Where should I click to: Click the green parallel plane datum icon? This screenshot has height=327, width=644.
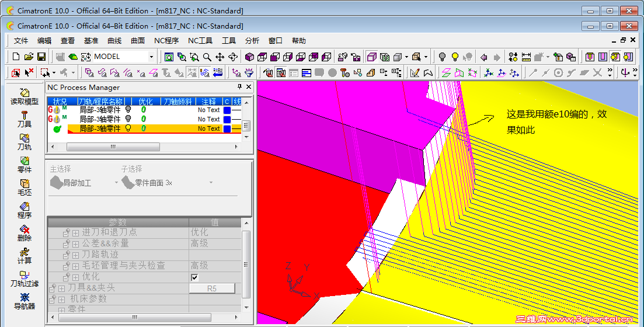coord(446,73)
